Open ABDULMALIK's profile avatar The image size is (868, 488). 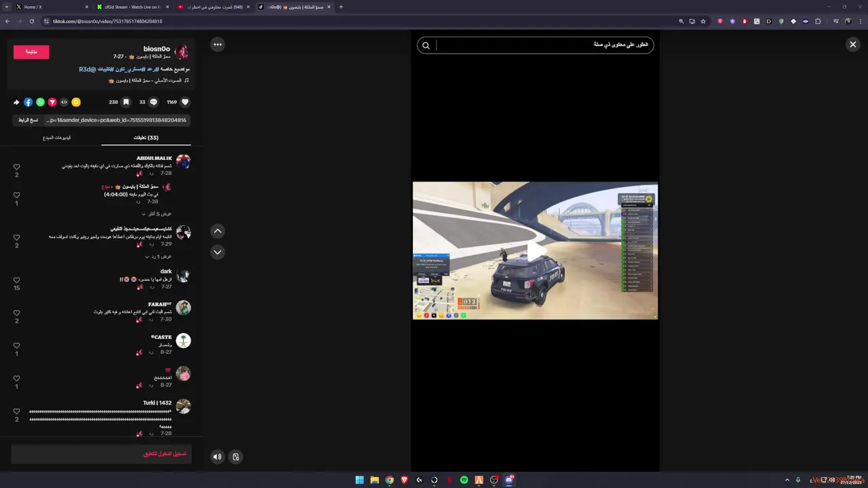click(x=183, y=161)
